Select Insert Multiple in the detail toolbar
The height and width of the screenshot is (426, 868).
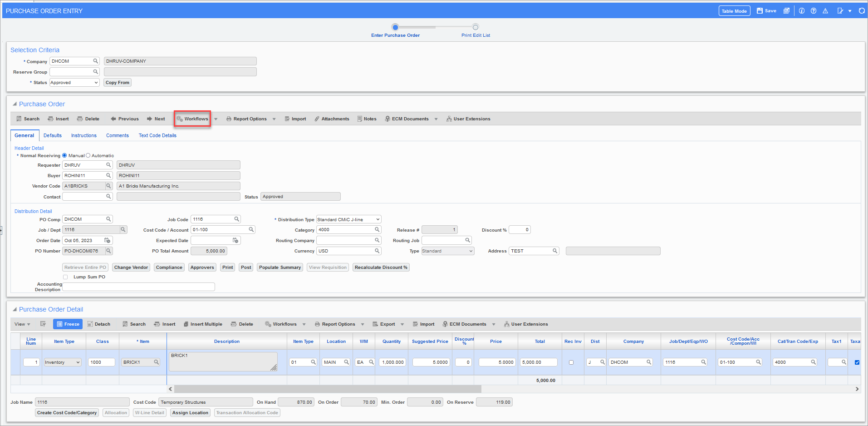point(203,324)
